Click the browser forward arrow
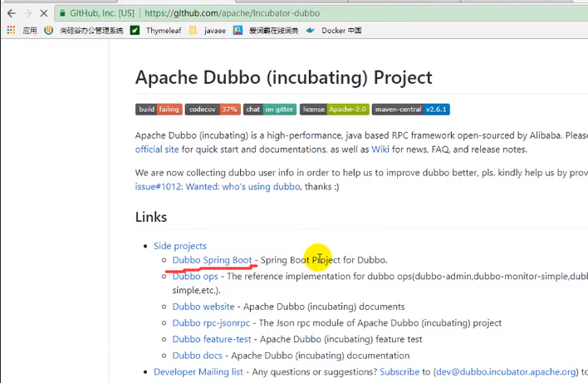Viewport: 588px width, 383px height. (x=27, y=13)
